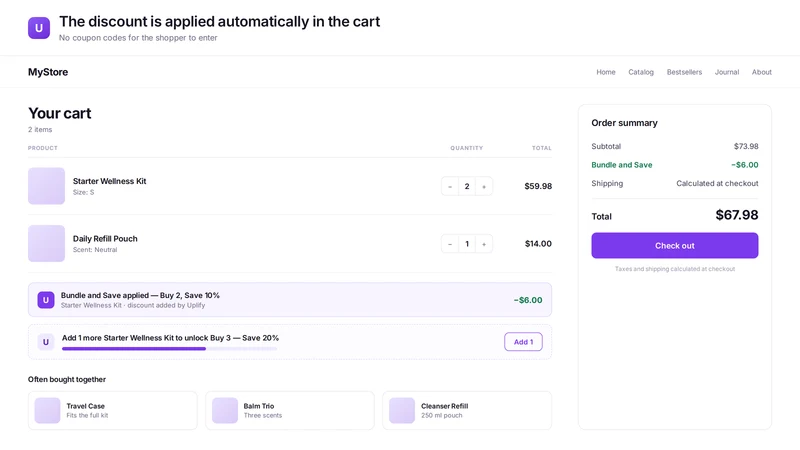This screenshot has height=450, width=800.
Task: Click the purple U logo in header banner
Action: [39, 28]
